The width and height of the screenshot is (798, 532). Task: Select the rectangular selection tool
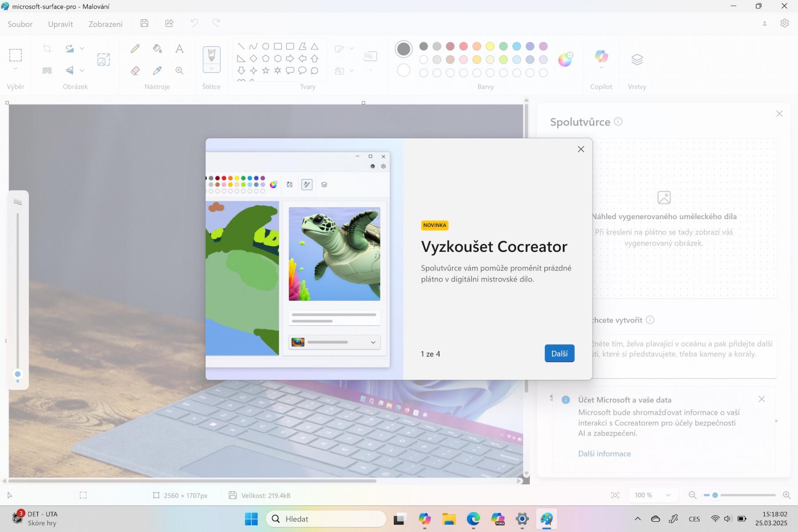[x=16, y=55]
